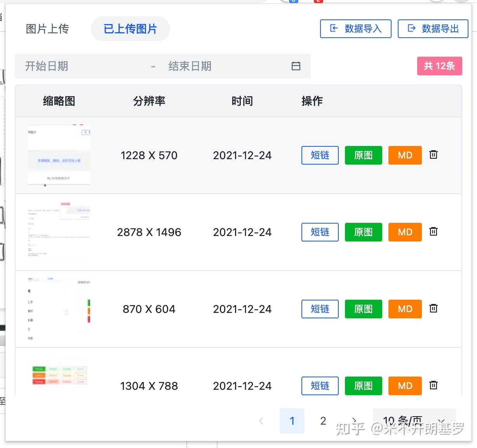Copy 短链 for the 1304 X 788 image

pyautogui.click(x=320, y=386)
